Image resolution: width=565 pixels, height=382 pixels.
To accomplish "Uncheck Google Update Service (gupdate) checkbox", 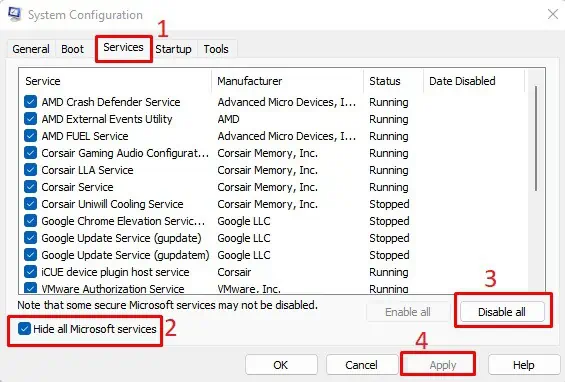I will [x=31, y=238].
